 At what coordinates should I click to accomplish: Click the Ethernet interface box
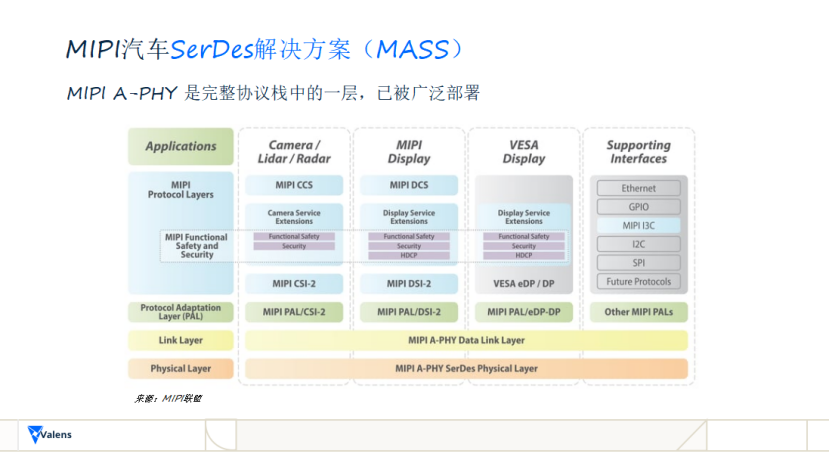point(638,188)
